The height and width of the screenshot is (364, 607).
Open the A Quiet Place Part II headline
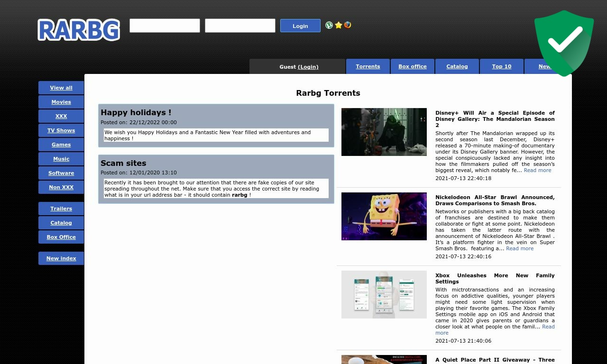click(x=495, y=360)
